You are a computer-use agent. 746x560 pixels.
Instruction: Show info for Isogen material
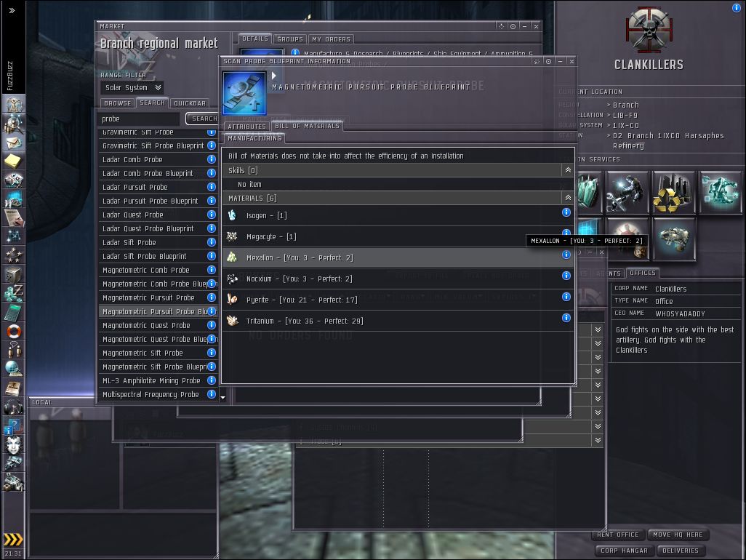[x=566, y=212]
